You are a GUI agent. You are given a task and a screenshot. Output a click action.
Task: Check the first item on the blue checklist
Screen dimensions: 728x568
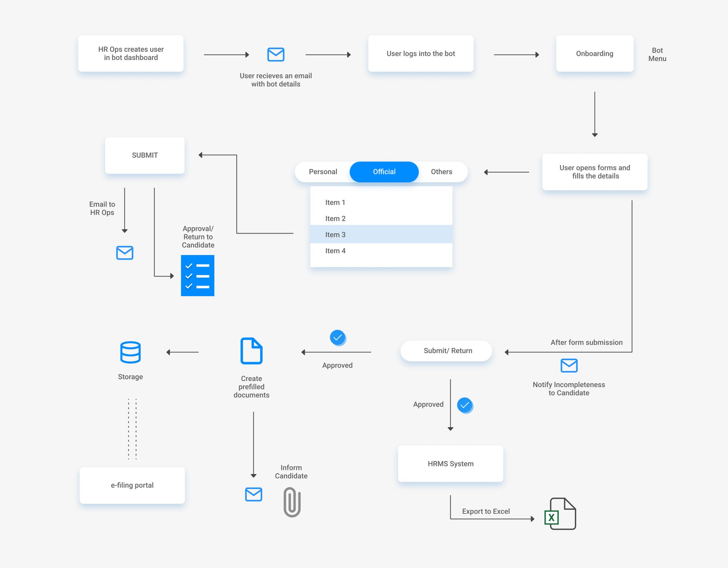pyautogui.click(x=189, y=266)
